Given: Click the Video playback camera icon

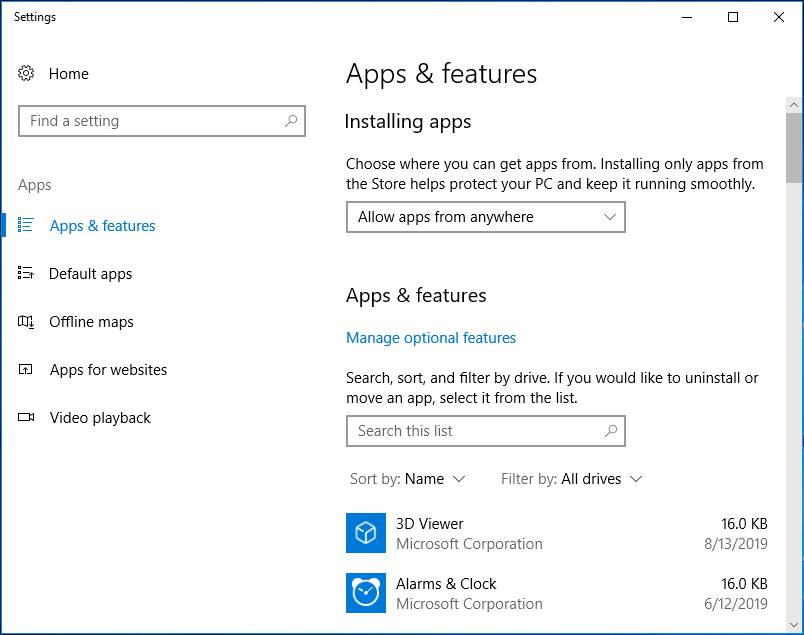Looking at the screenshot, I should pyautogui.click(x=26, y=418).
